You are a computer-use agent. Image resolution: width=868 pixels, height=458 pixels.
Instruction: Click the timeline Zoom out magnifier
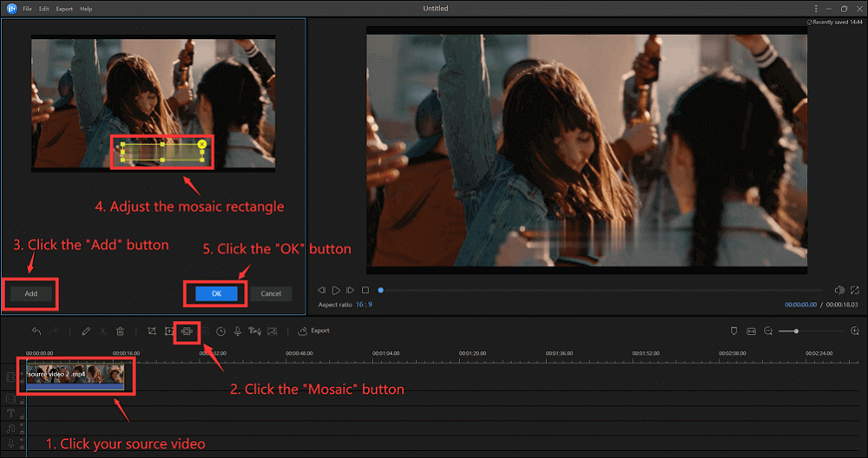[x=768, y=330]
